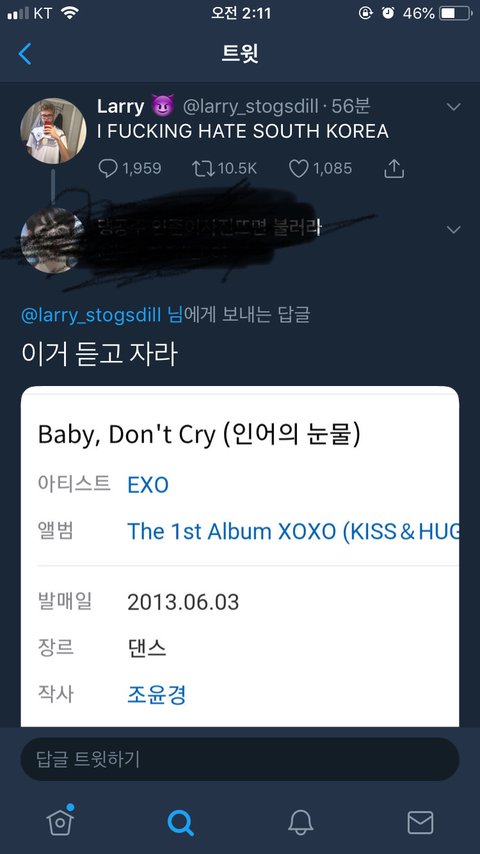Retweet using the 10.5K retweet icon

(202, 168)
